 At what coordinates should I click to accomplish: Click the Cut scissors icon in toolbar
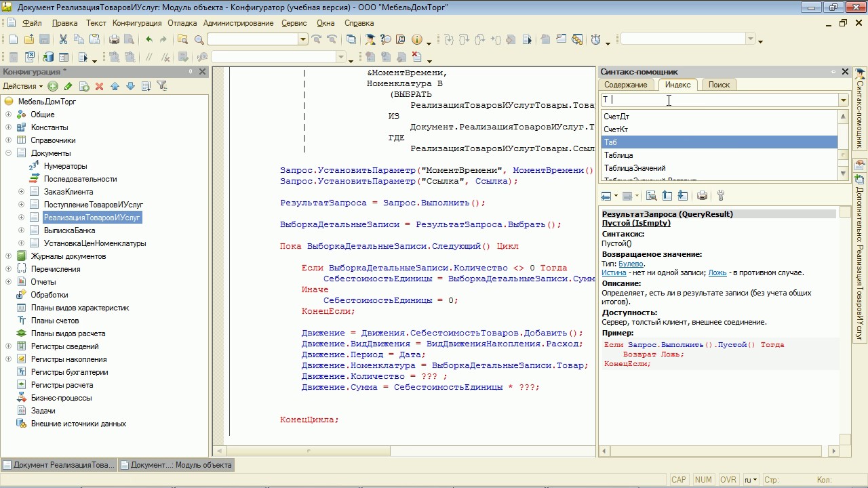coord(63,40)
